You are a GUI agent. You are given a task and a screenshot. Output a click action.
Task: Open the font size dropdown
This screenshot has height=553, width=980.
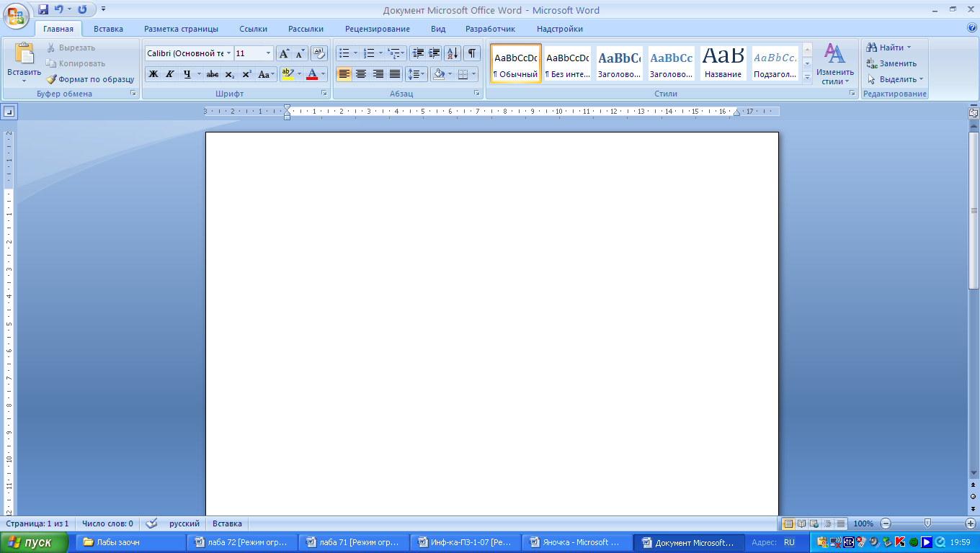tap(269, 53)
